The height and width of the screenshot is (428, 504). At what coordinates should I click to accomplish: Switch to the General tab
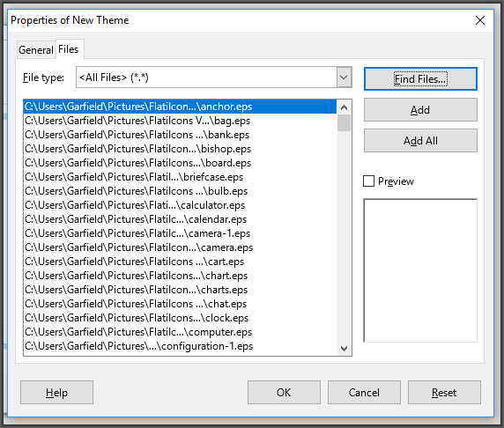pos(35,50)
